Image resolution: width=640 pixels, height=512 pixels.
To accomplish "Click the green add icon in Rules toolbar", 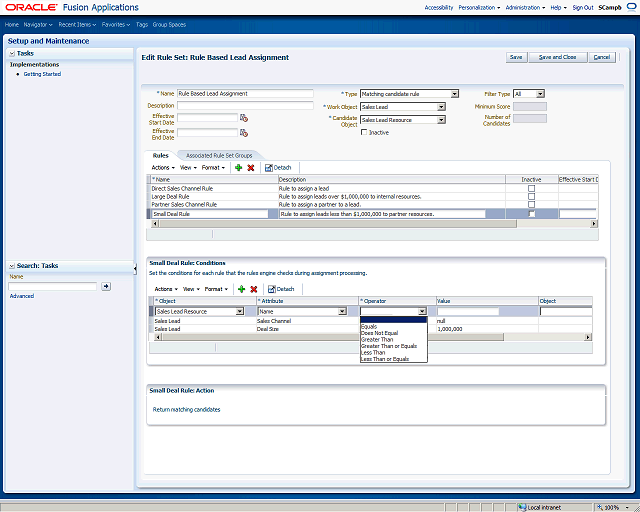I will [x=239, y=167].
